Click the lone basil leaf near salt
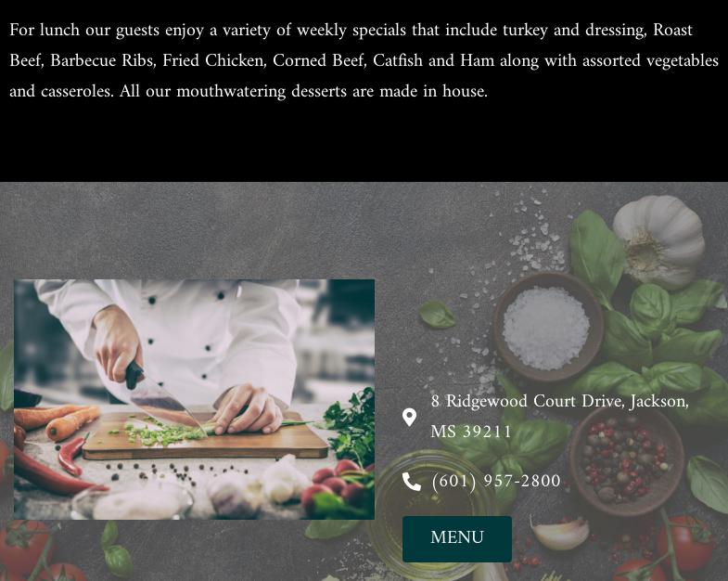The width and height of the screenshot is (728, 581). click(437, 315)
